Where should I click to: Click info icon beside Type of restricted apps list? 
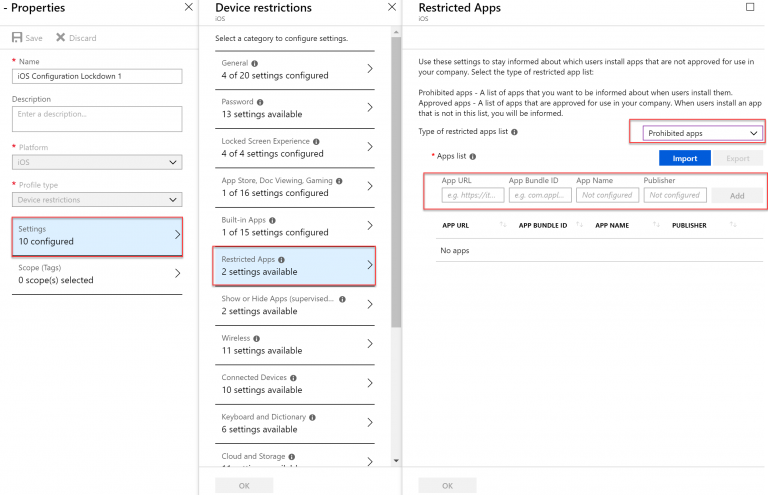(514, 132)
